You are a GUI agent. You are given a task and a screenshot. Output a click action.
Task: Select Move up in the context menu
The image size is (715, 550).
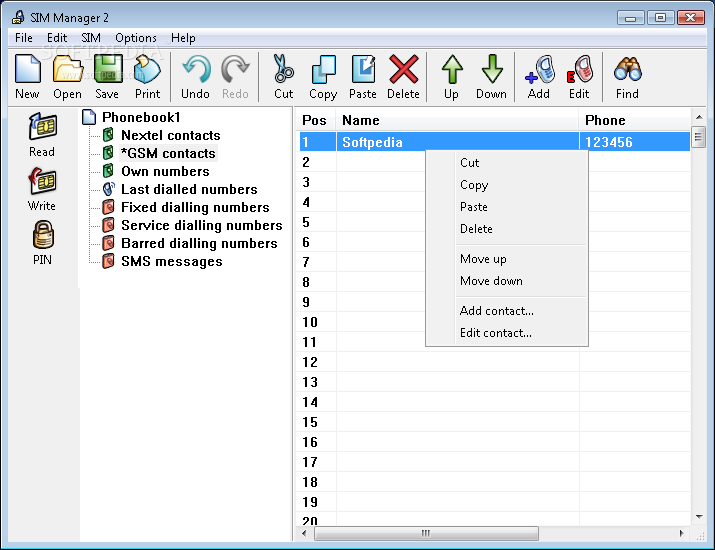pyautogui.click(x=507, y=259)
